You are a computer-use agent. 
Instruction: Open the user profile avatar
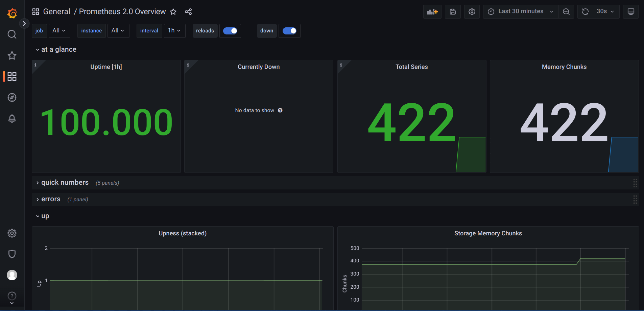click(x=12, y=275)
